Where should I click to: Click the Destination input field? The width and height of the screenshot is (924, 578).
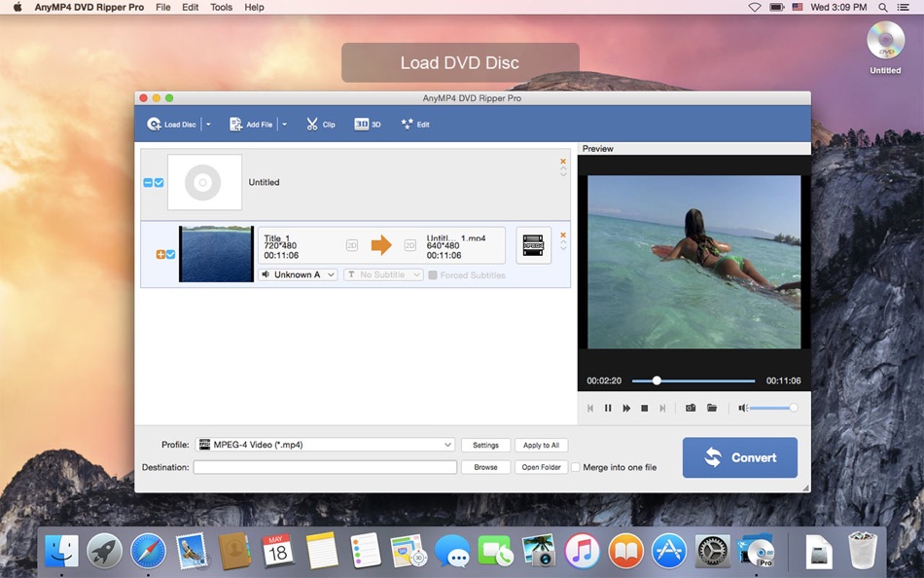325,467
